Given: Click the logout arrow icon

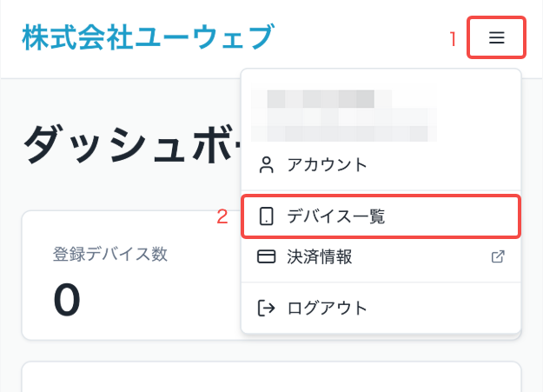Looking at the screenshot, I should [x=267, y=308].
